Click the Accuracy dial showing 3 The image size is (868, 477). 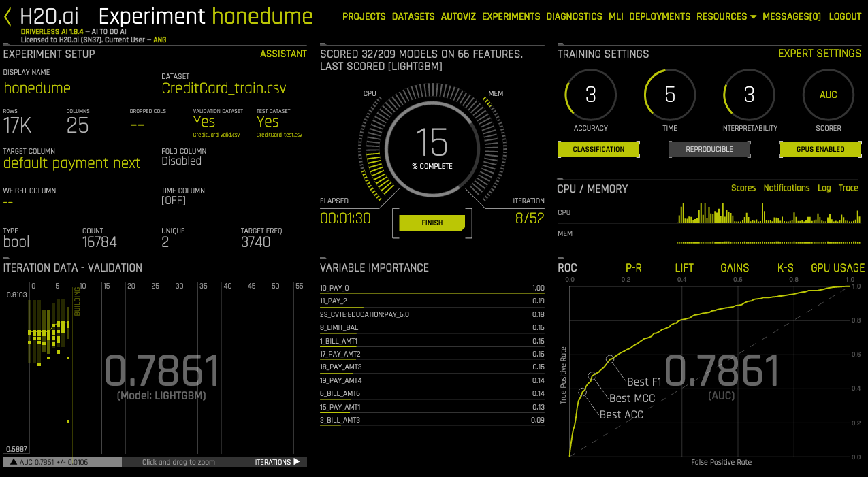[591, 95]
